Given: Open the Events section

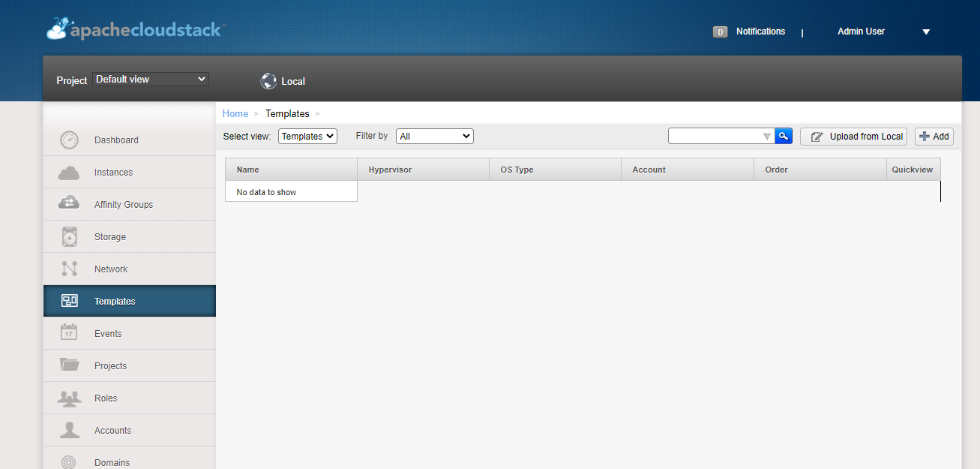Looking at the screenshot, I should click(130, 333).
